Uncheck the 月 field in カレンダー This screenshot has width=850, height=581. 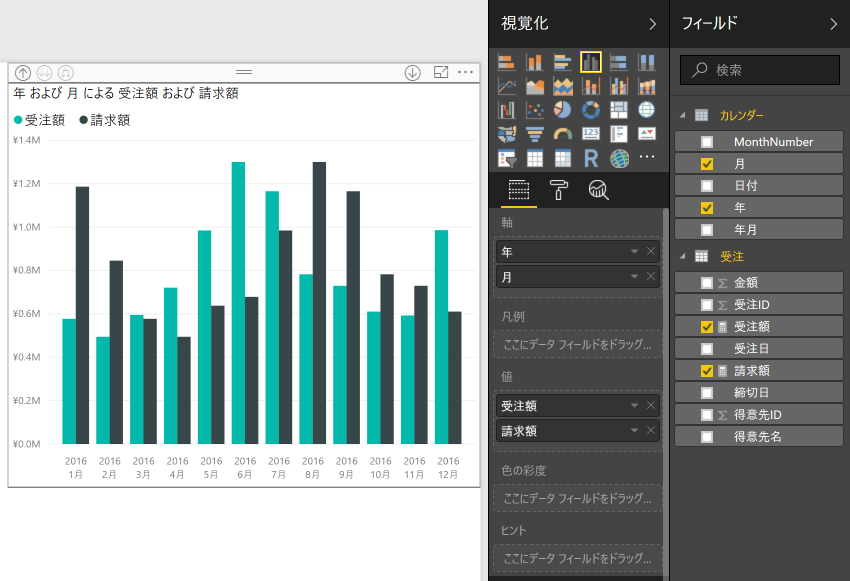click(707, 164)
